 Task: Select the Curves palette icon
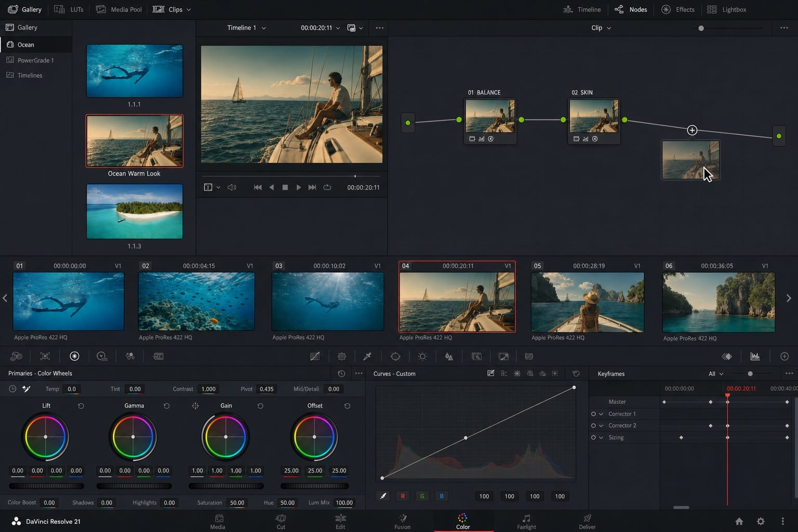coord(315,356)
